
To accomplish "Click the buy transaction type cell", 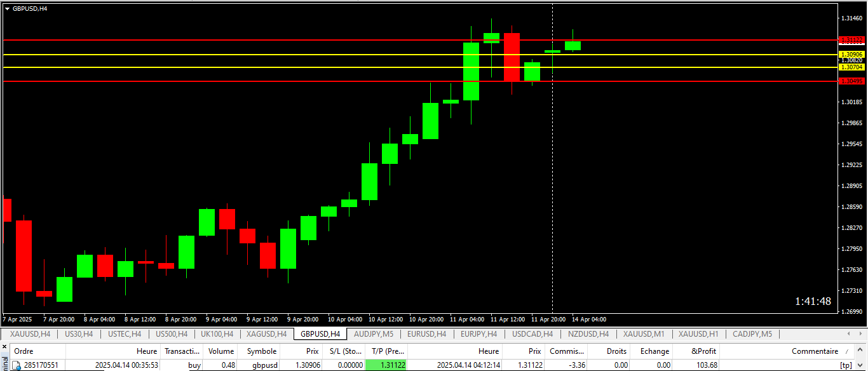I will click(194, 365).
